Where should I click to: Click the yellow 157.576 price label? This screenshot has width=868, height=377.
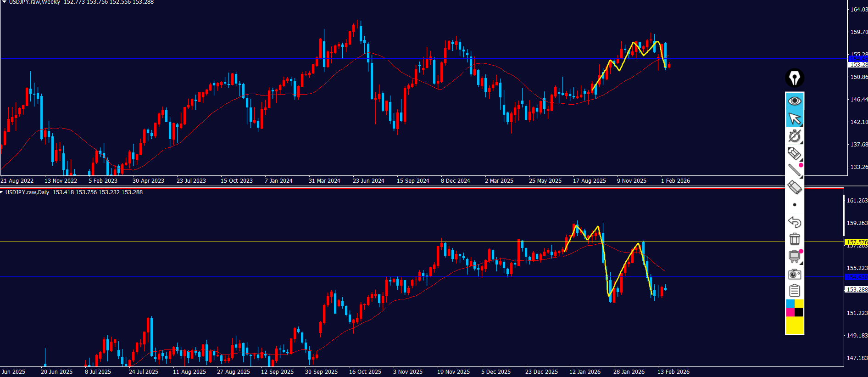[856, 242]
